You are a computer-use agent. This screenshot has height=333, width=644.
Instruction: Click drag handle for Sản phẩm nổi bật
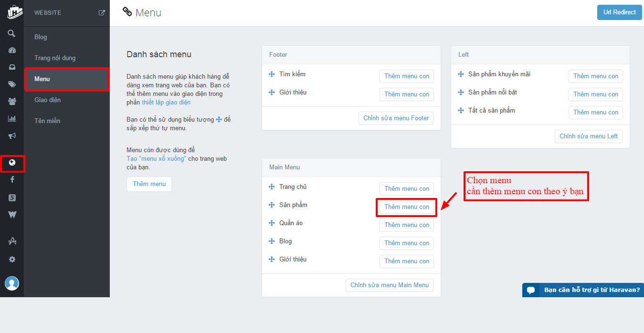click(x=461, y=93)
